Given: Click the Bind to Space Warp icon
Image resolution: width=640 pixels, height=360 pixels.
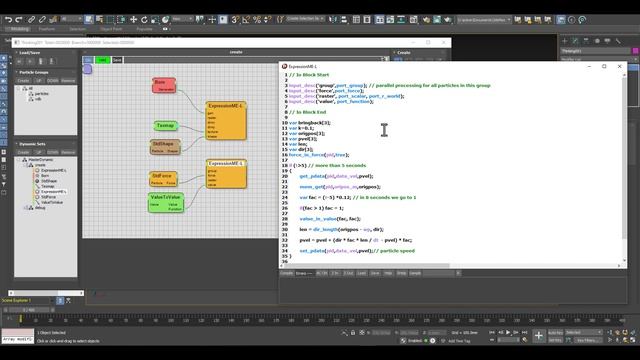Looking at the screenshot, I should point(53,19).
